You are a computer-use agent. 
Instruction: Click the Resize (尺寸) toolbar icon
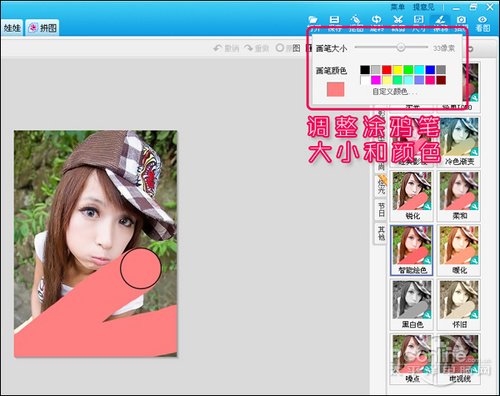tap(419, 20)
